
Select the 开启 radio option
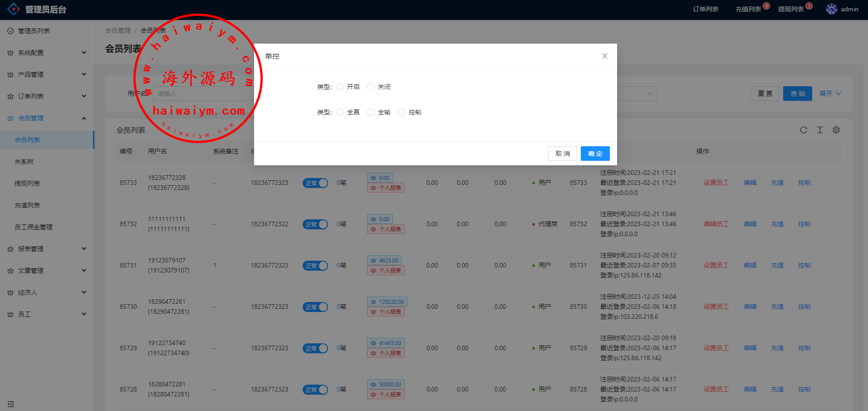[x=340, y=87]
